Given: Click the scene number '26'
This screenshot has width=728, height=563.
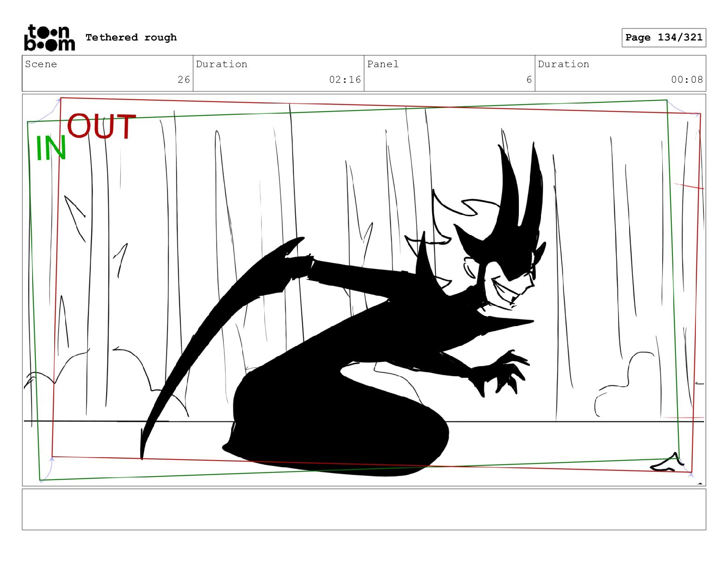Looking at the screenshot, I should [184, 80].
